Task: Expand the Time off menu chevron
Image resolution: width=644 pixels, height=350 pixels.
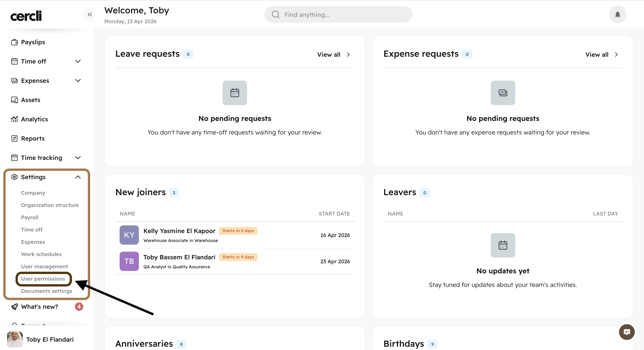Action: click(78, 61)
